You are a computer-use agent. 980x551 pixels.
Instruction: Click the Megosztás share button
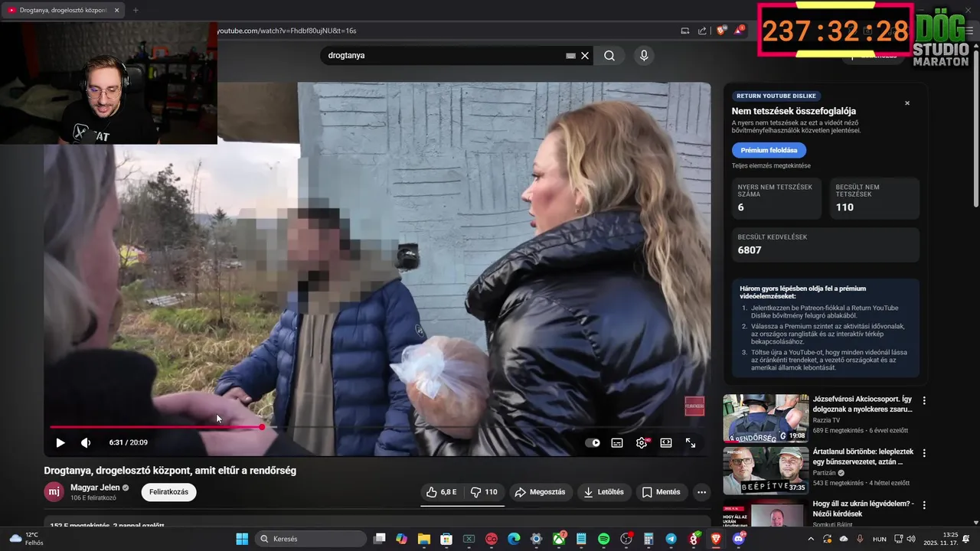point(541,492)
